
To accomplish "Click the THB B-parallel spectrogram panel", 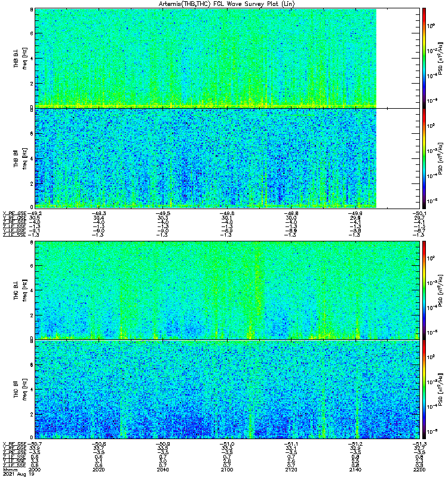I will pyautogui.click(x=228, y=158).
